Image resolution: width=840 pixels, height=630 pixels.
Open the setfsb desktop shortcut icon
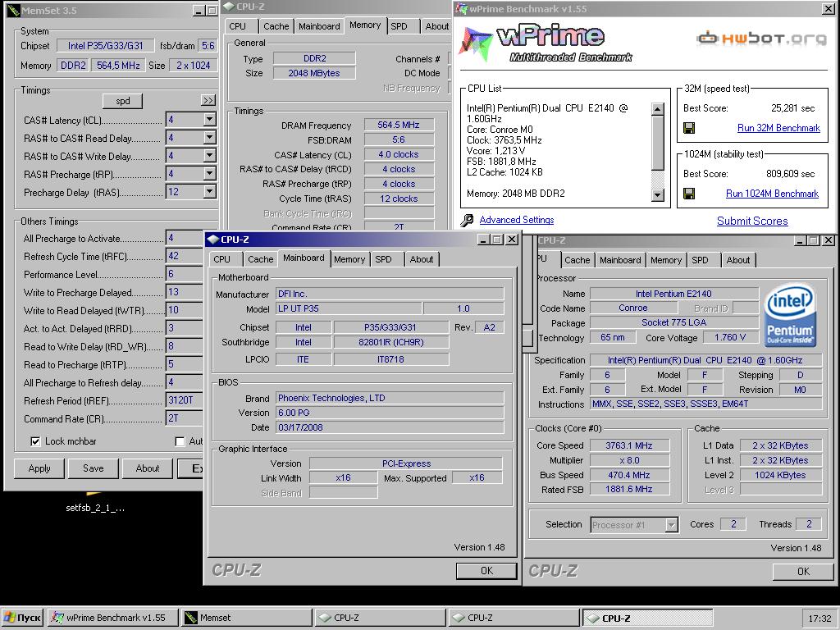pos(94,495)
